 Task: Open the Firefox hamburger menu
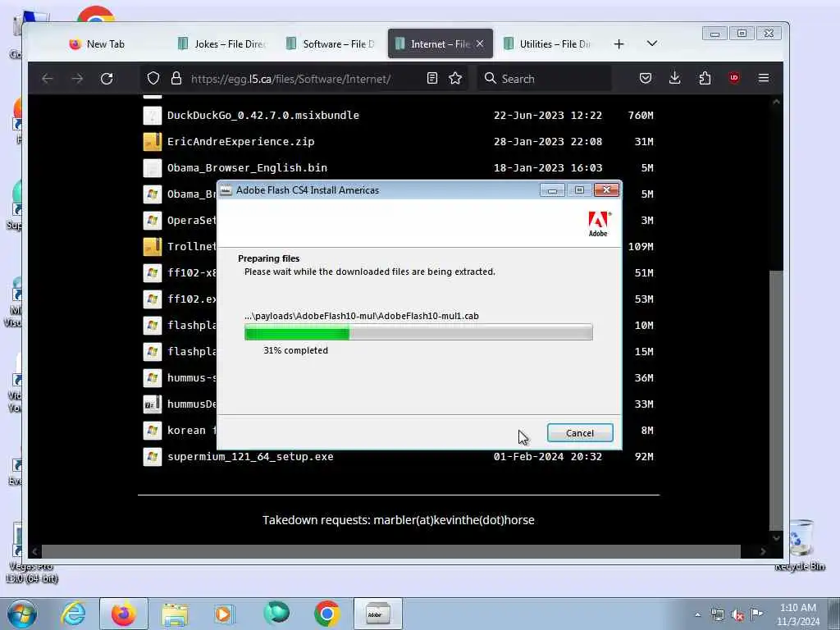point(764,78)
